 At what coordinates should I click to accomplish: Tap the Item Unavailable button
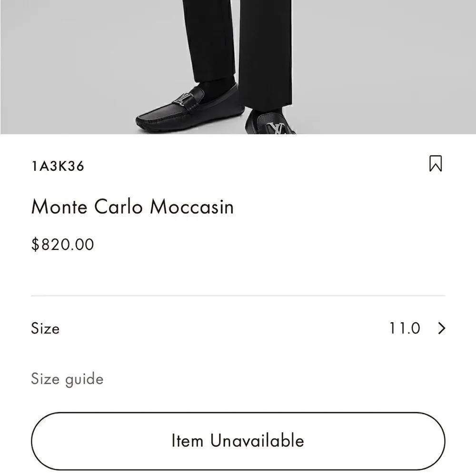[238, 441]
